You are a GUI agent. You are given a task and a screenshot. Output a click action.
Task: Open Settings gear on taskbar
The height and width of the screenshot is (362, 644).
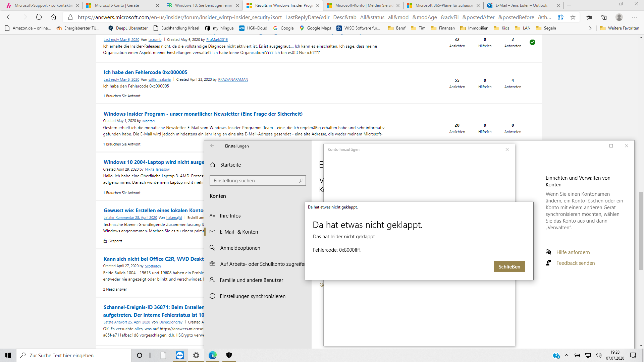tap(196, 355)
